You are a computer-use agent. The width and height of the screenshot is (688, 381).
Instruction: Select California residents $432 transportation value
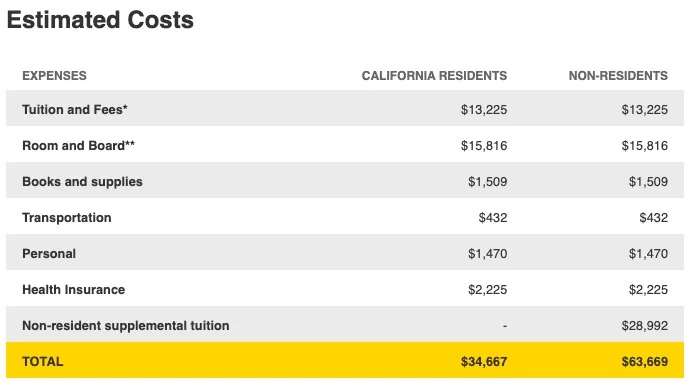(x=493, y=218)
